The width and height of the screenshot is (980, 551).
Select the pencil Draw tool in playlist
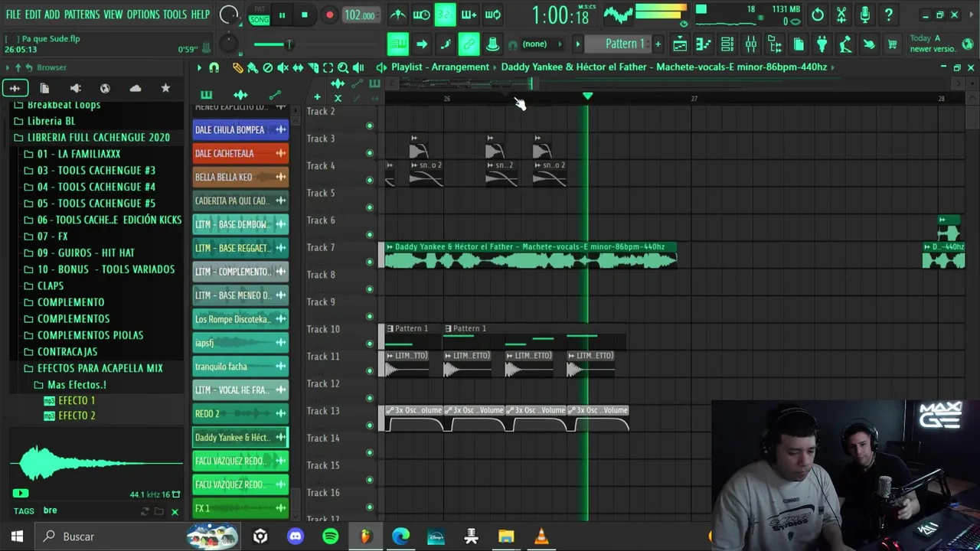237,67
